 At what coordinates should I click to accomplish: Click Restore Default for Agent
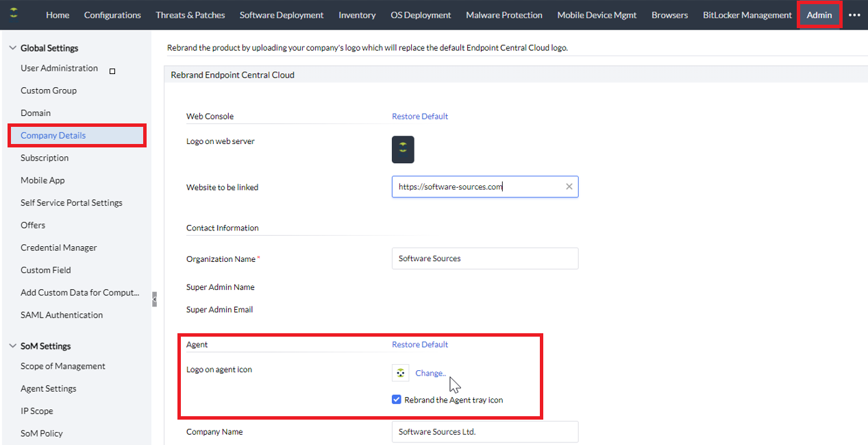(420, 345)
